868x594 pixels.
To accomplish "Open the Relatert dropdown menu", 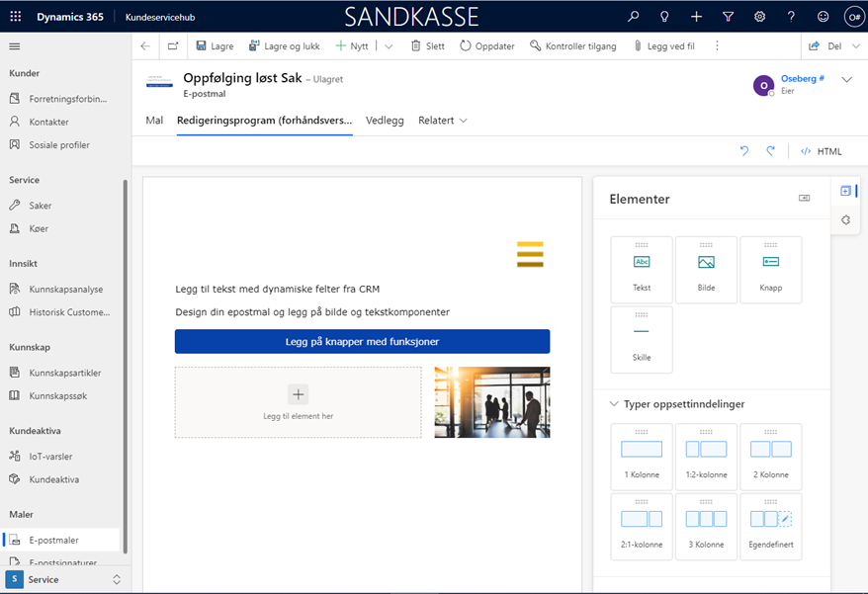I will click(441, 120).
